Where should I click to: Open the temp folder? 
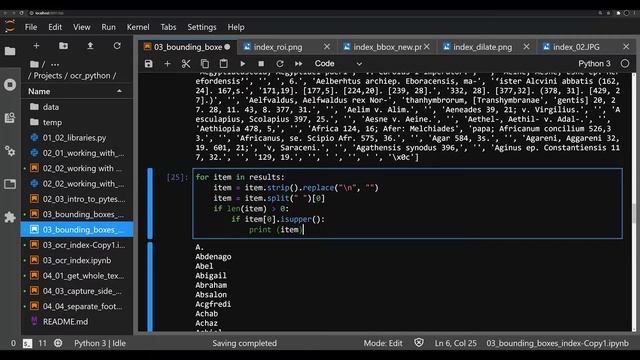(x=77, y=122)
